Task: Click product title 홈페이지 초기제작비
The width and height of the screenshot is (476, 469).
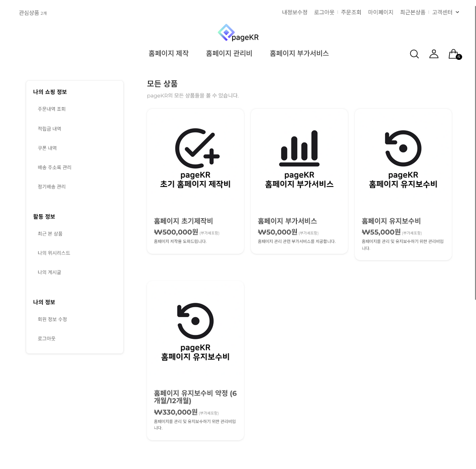Action: (183, 221)
